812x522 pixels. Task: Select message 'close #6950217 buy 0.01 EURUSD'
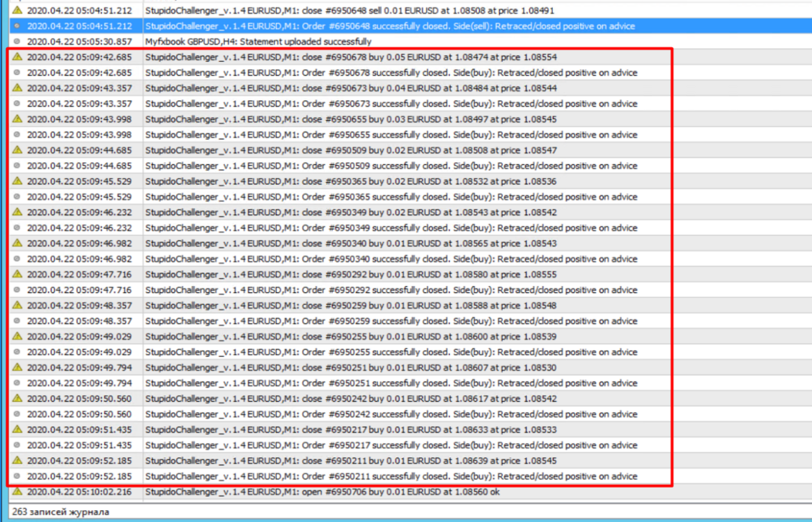(x=351, y=429)
